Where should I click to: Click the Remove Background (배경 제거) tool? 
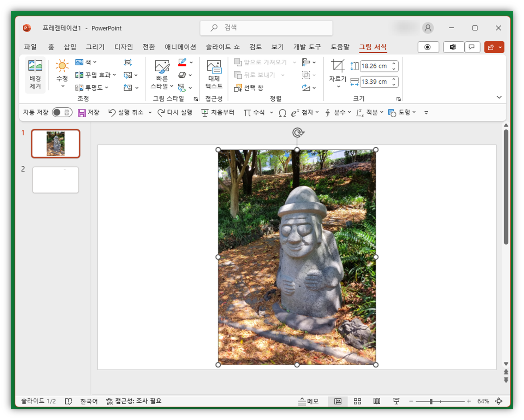pyautogui.click(x=35, y=75)
